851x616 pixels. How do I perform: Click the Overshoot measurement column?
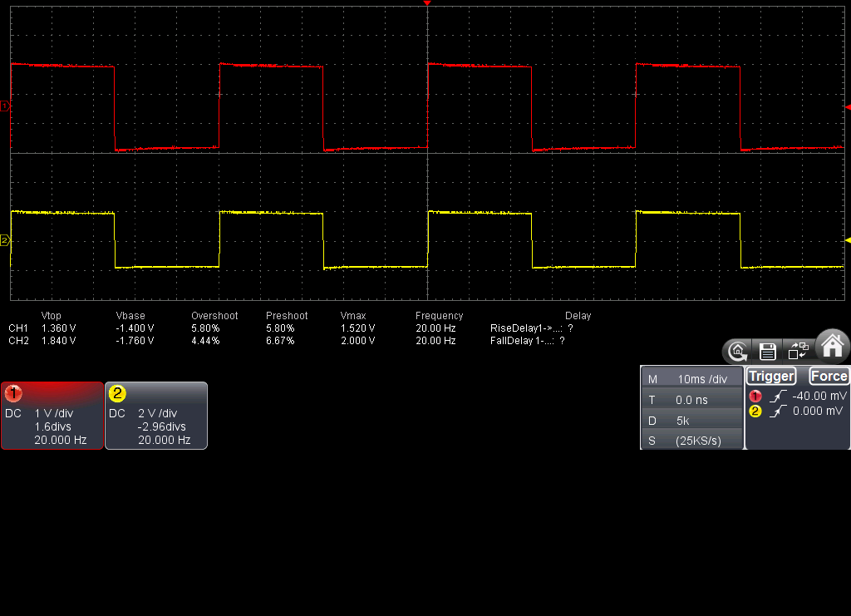click(214, 316)
